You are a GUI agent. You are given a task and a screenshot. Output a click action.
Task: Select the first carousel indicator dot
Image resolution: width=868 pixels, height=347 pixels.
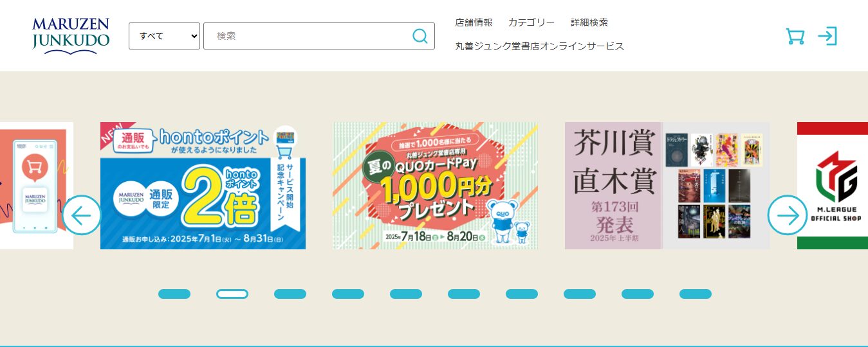pyautogui.click(x=174, y=294)
